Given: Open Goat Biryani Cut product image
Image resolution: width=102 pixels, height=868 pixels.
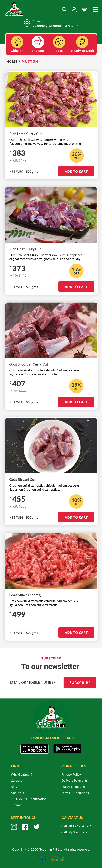Looking at the screenshot, I should pos(51,445).
